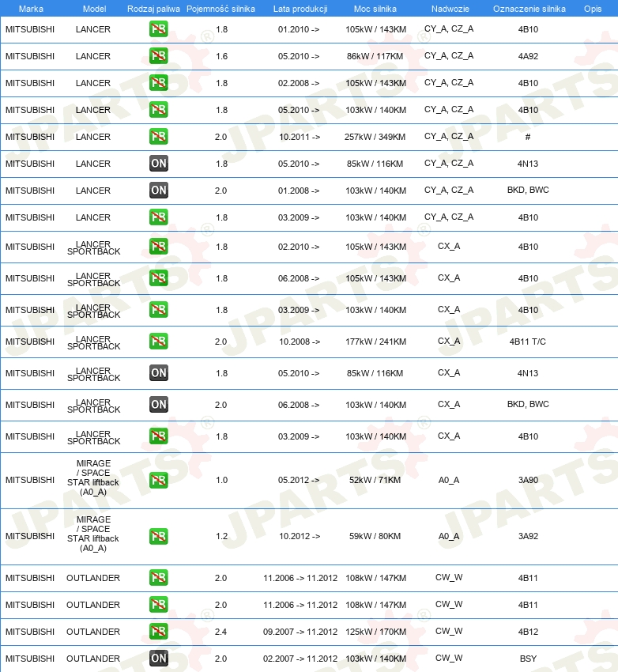This screenshot has height=672, width=618.
Task: Click the 'Pojemność silnika' column header
Action: (x=220, y=9)
